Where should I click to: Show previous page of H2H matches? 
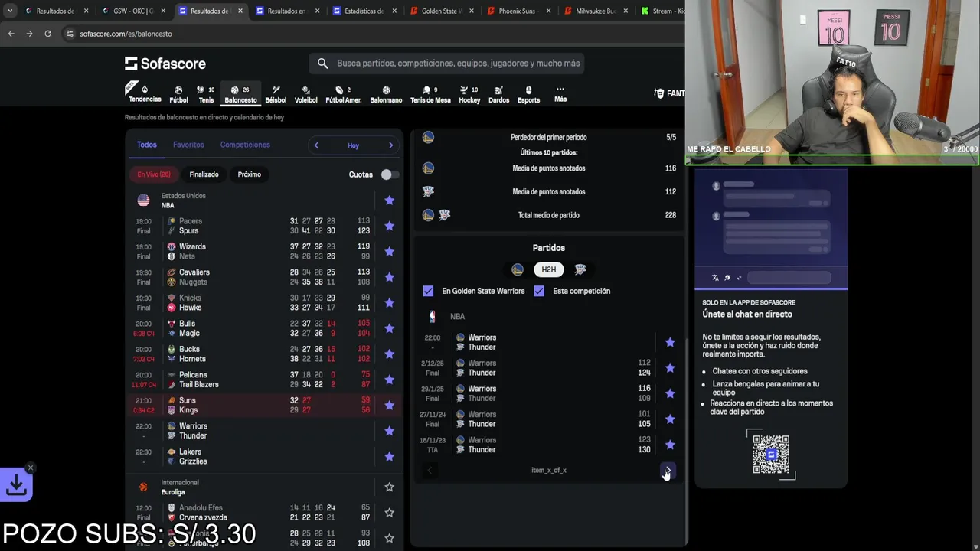[430, 471]
